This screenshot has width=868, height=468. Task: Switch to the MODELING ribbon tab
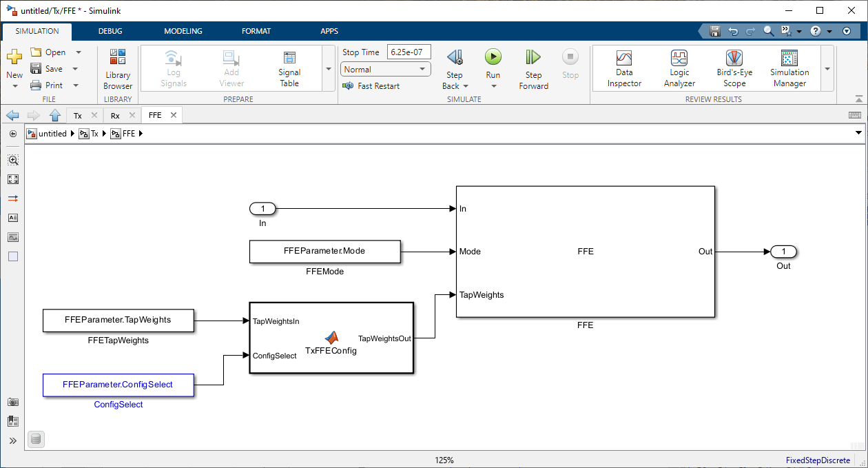click(183, 31)
